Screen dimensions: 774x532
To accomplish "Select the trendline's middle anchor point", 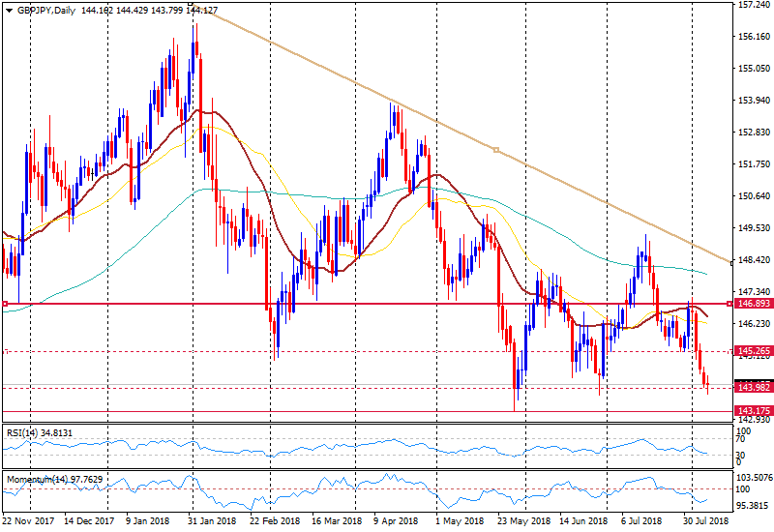I will pos(496,150).
